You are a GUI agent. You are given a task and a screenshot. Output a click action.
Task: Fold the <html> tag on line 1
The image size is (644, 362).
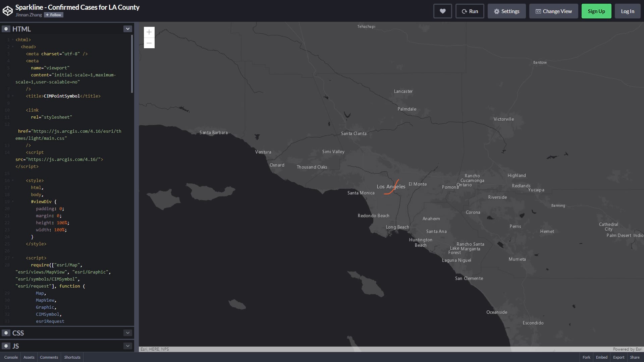click(13, 40)
